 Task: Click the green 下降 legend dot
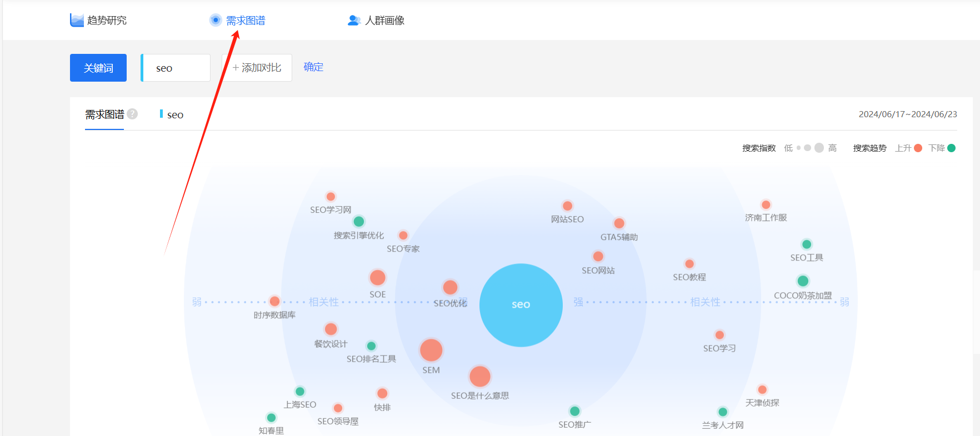pyautogui.click(x=951, y=148)
